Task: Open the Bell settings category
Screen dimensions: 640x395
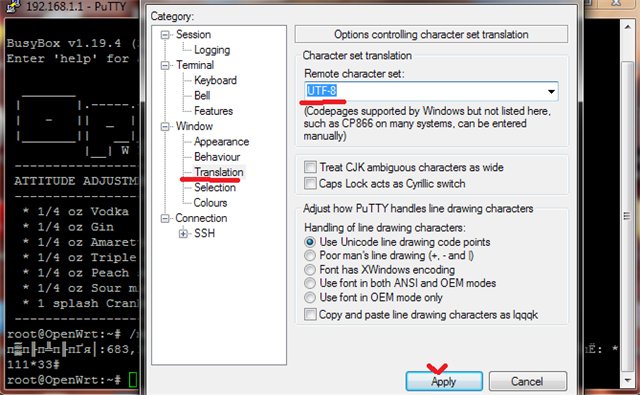Action: click(202, 95)
